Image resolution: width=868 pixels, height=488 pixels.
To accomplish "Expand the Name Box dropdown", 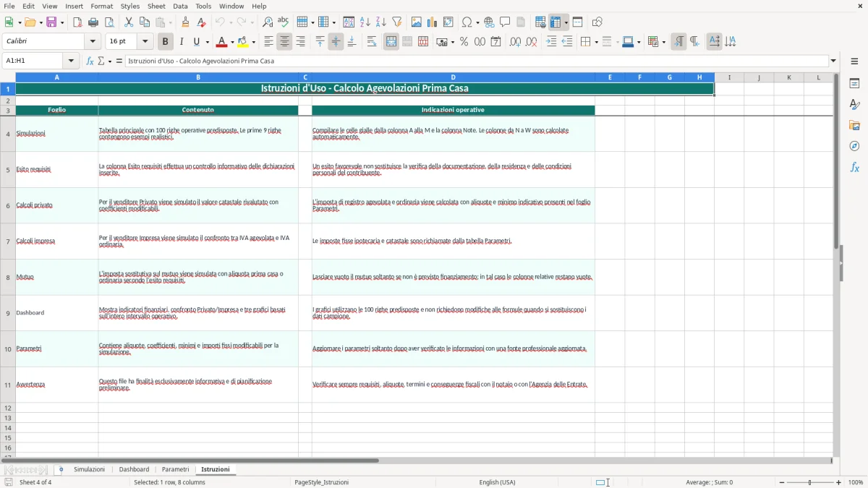I will (71, 61).
